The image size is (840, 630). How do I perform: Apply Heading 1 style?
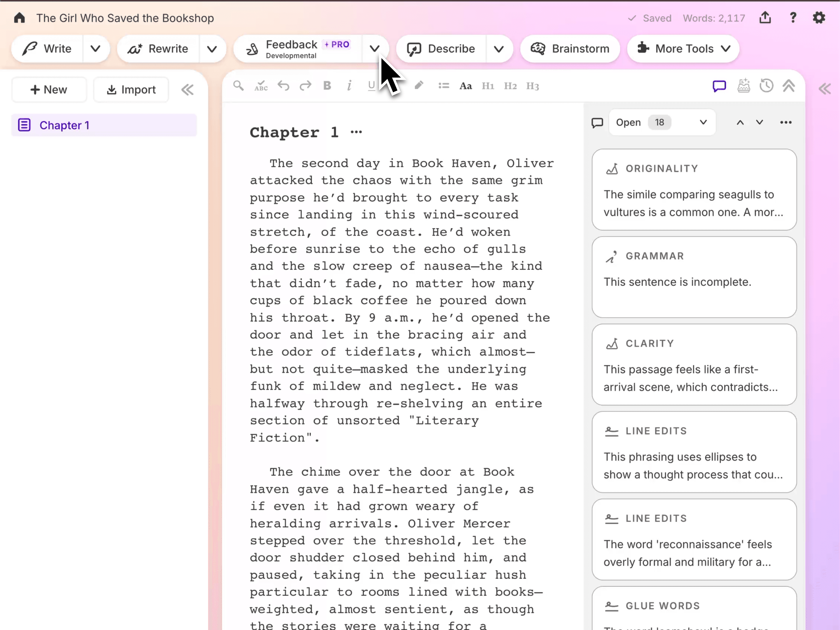click(x=488, y=86)
